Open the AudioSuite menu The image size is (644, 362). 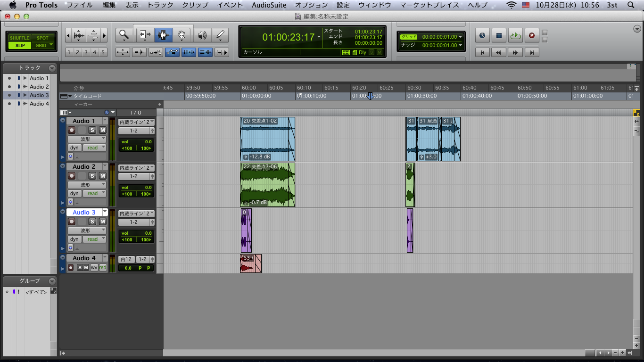point(269,5)
